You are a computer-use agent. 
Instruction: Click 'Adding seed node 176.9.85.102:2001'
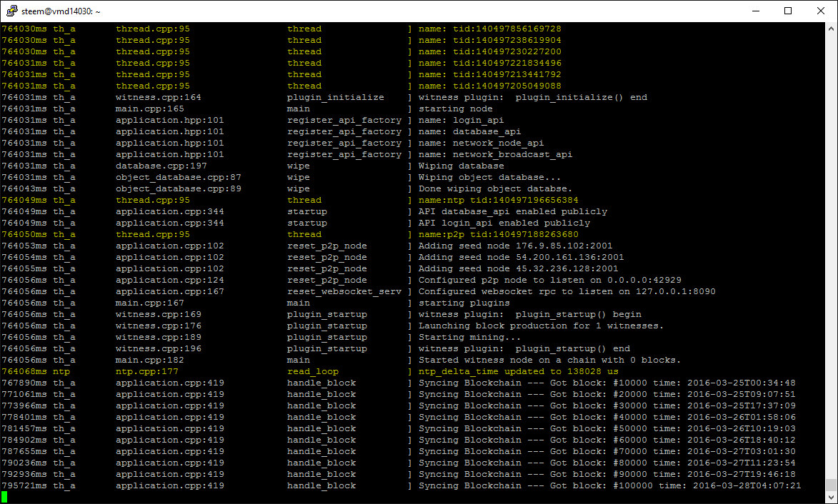(x=516, y=246)
